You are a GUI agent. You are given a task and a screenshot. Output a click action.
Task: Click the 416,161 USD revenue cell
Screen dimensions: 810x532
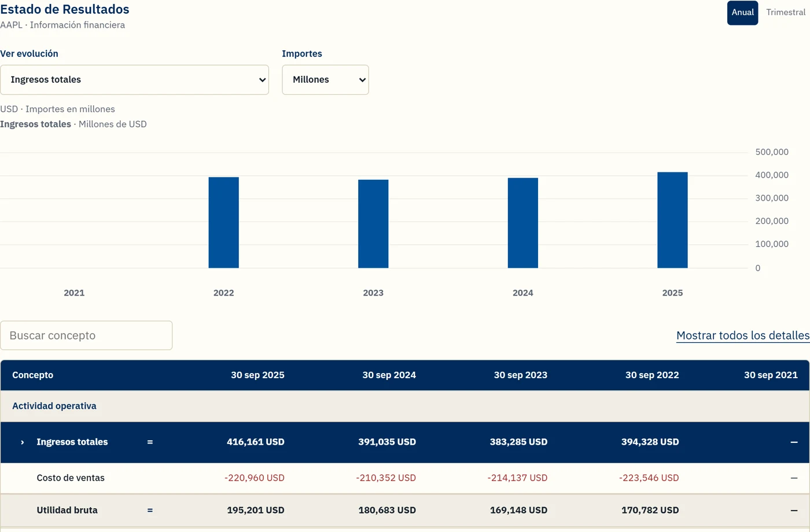[256, 442]
